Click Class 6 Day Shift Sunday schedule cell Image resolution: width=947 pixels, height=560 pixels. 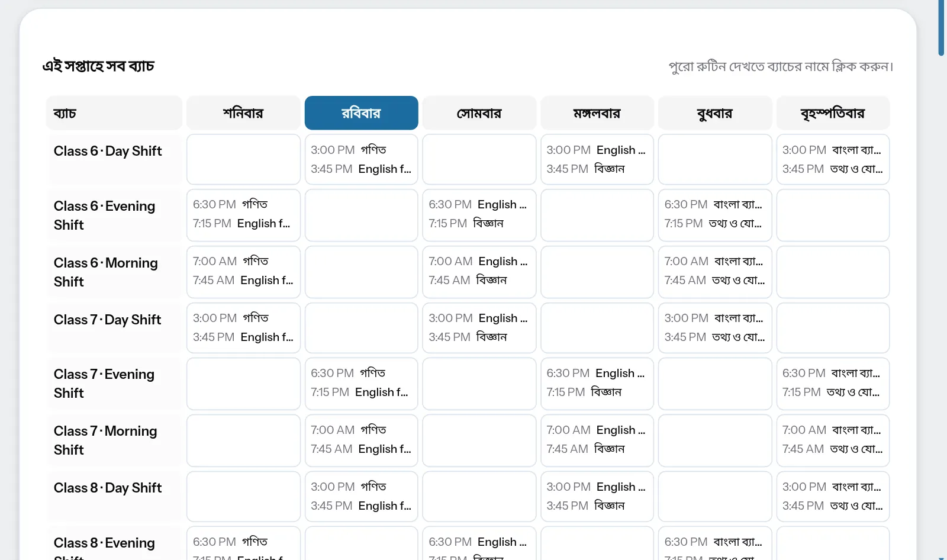(361, 159)
